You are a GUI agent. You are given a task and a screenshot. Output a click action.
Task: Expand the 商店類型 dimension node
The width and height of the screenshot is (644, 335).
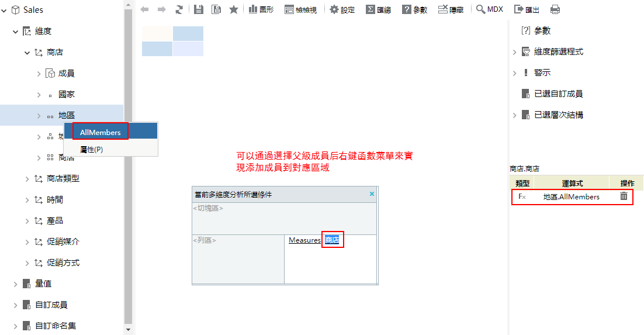(27, 178)
